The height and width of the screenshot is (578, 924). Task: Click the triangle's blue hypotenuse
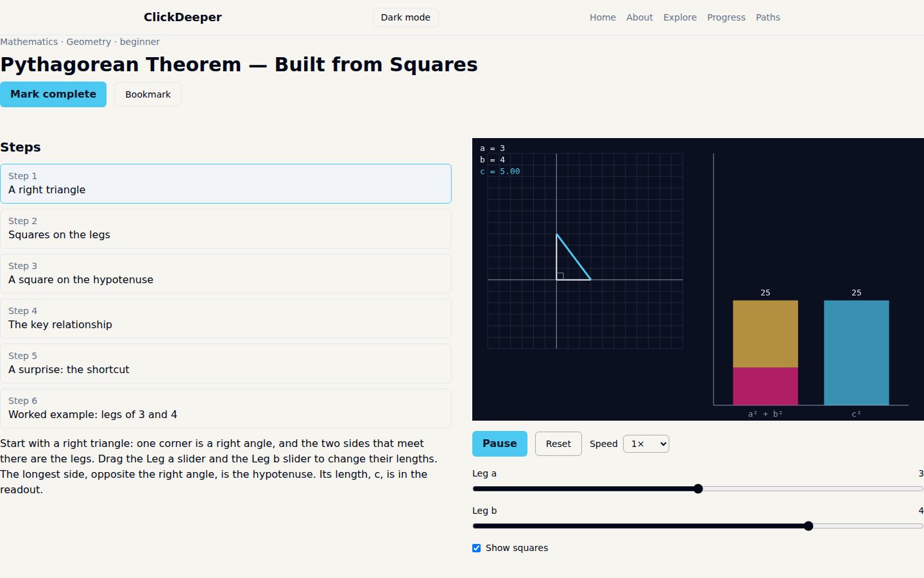[x=574, y=257]
